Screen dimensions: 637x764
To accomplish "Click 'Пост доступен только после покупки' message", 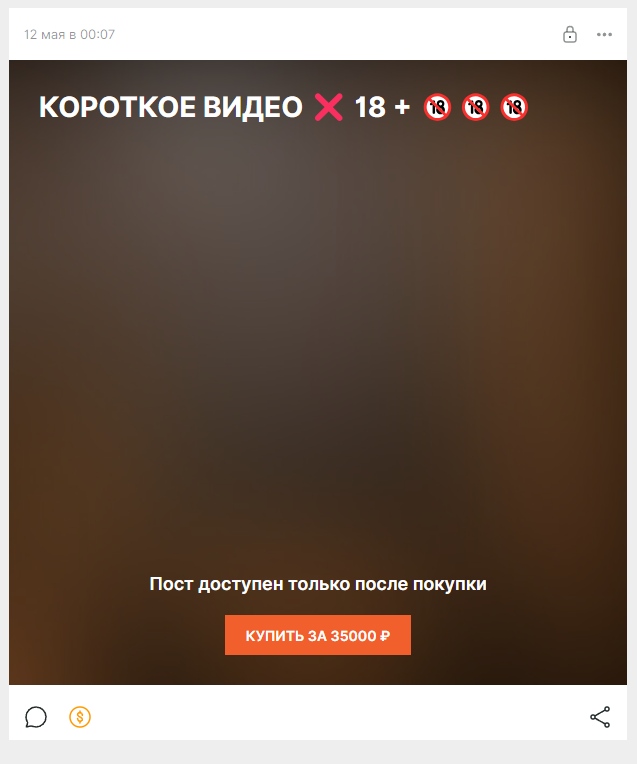I will pyautogui.click(x=318, y=584).
